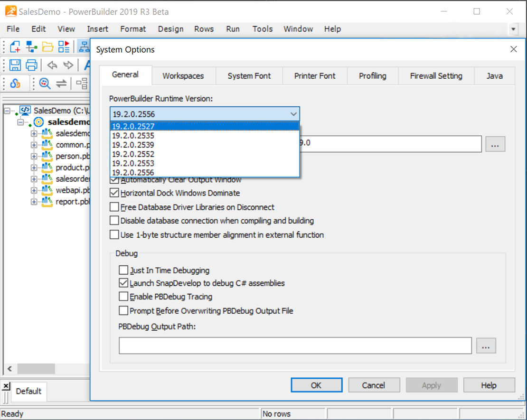527x420 pixels.
Task: Click scroll-left arrow in system tree
Action: [x=10, y=369]
